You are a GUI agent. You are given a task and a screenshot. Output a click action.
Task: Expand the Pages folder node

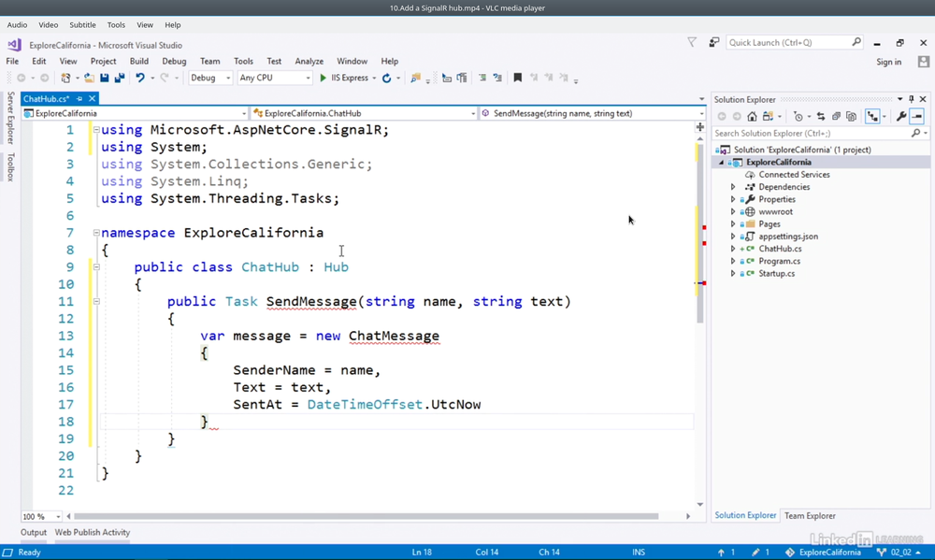point(733,224)
